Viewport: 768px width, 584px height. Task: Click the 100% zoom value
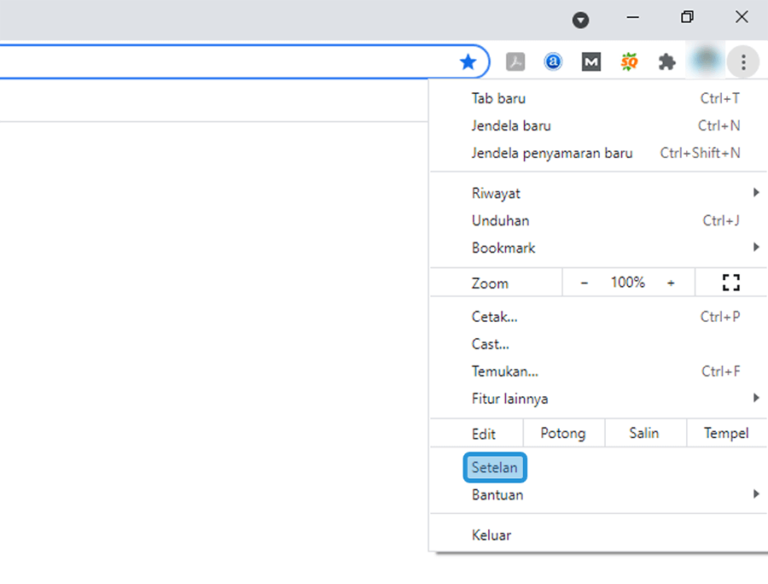(x=627, y=283)
